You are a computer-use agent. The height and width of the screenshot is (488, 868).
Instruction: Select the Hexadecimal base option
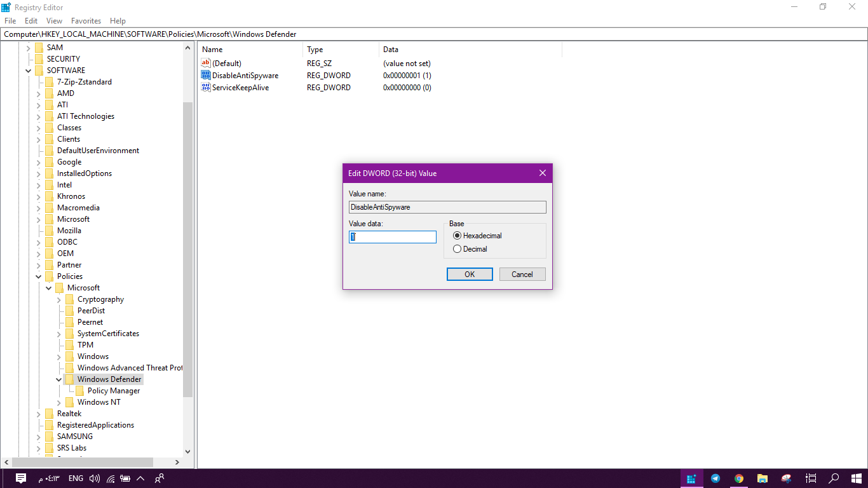[477, 236]
